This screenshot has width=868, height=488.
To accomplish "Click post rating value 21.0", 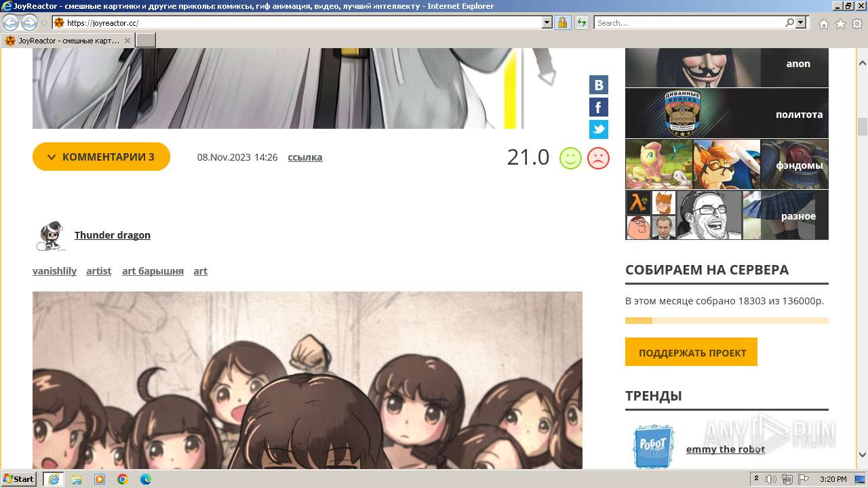I will pyautogui.click(x=528, y=157).
